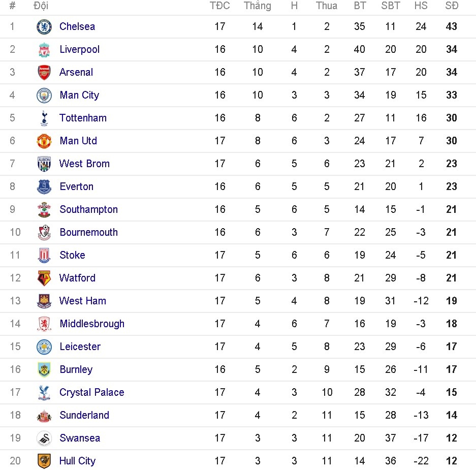Go to the Crystal Palace team page
The height and width of the screenshot is (470, 476).
(91, 392)
